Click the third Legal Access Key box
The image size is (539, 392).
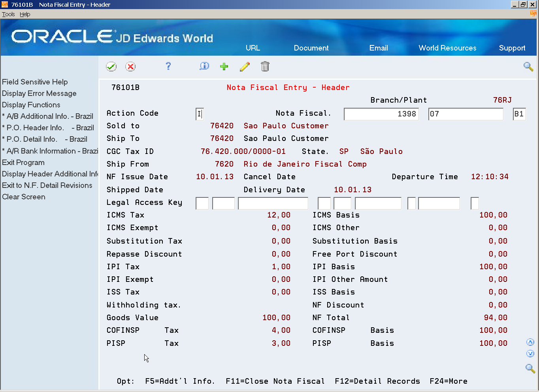click(x=273, y=203)
